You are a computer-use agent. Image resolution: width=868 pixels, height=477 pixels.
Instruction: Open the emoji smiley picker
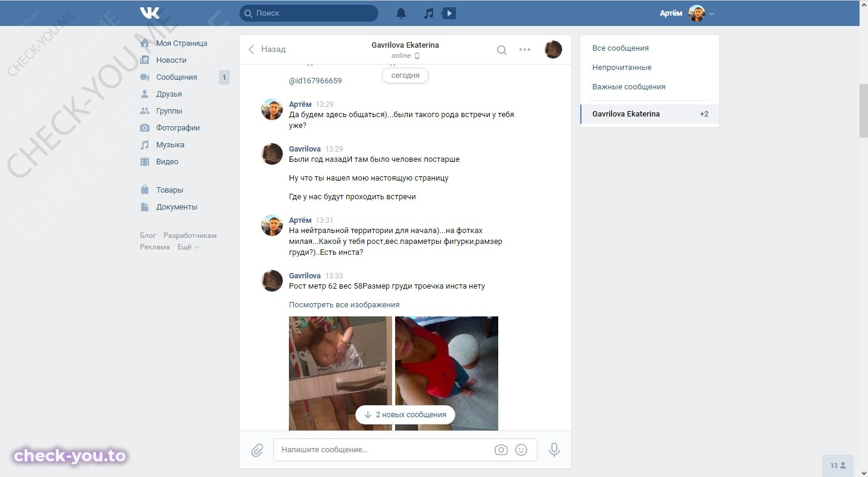click(x=522, y=450)
